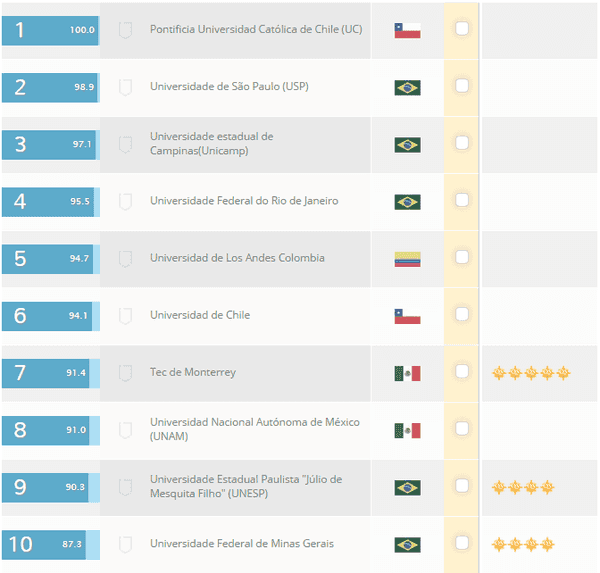Click the Brazil flag in the Unicamp row

(x=408, y=145)
